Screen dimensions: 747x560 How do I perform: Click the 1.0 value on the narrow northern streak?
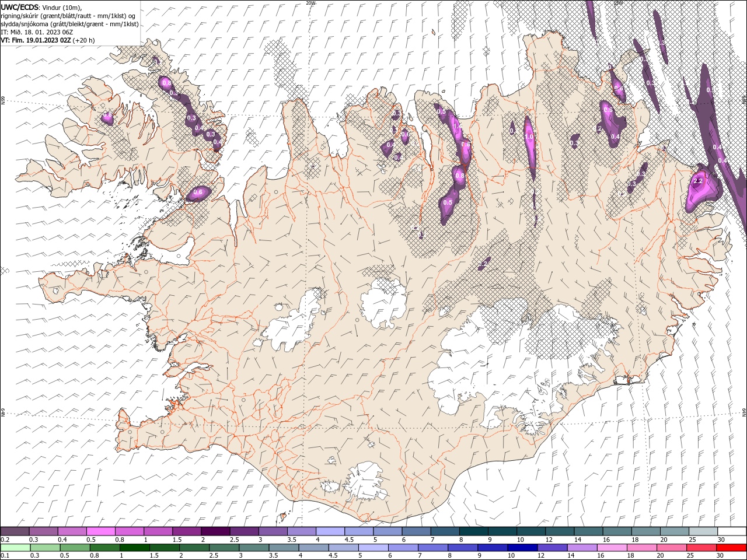tap(529, 137)
